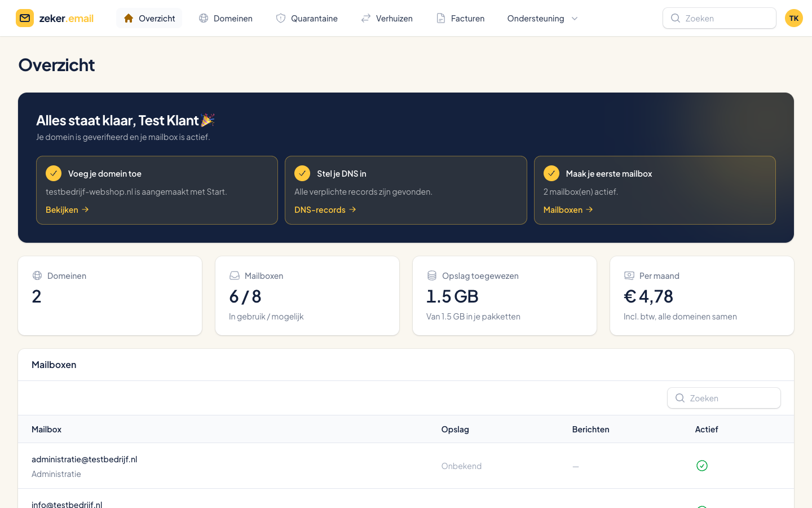This screenshot has width=812, height=508.
Task: Switch to the Quarantaine tab
Action: [x=307, y=18]
